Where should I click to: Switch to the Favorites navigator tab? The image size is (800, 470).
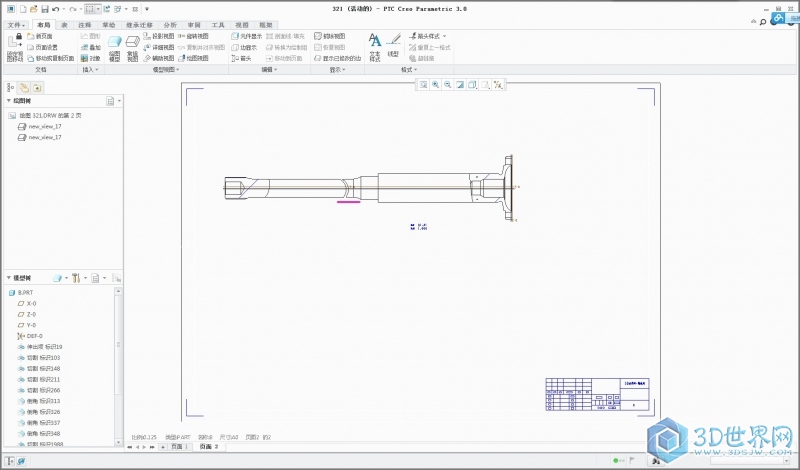(37, 88)
